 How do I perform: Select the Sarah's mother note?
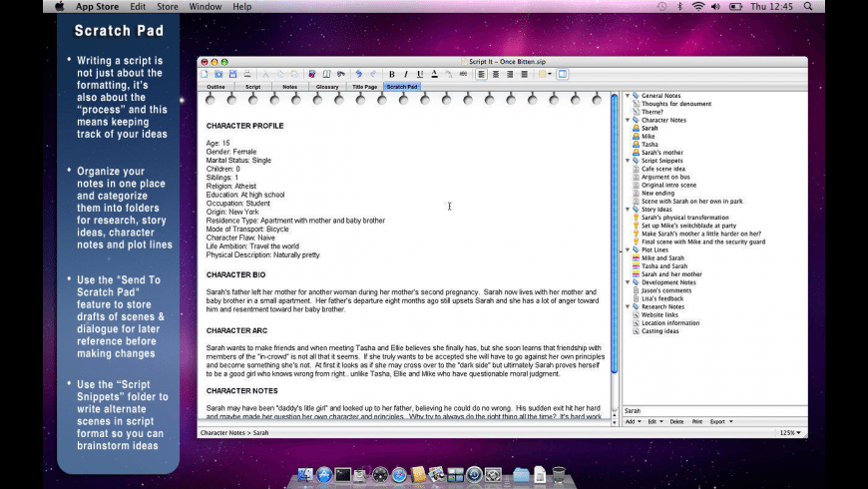(662, 153)
